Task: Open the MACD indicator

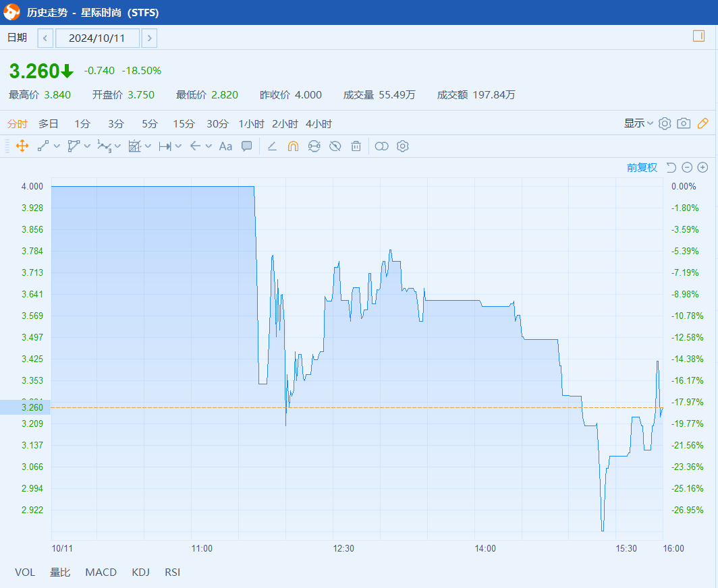Action: pos(101,572)
